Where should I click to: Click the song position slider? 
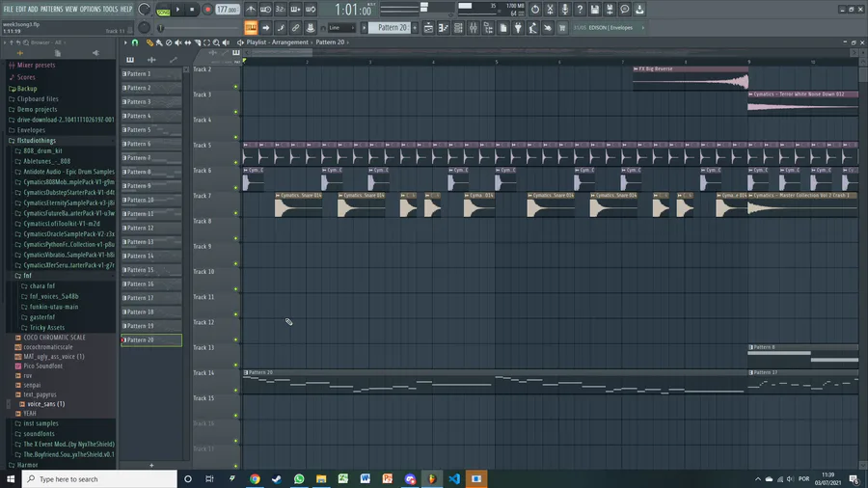[x=200, y=28]
